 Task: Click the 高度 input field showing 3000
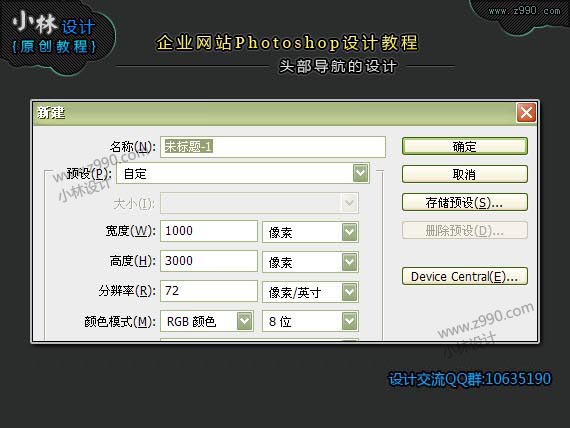click(x=209, y=261)
